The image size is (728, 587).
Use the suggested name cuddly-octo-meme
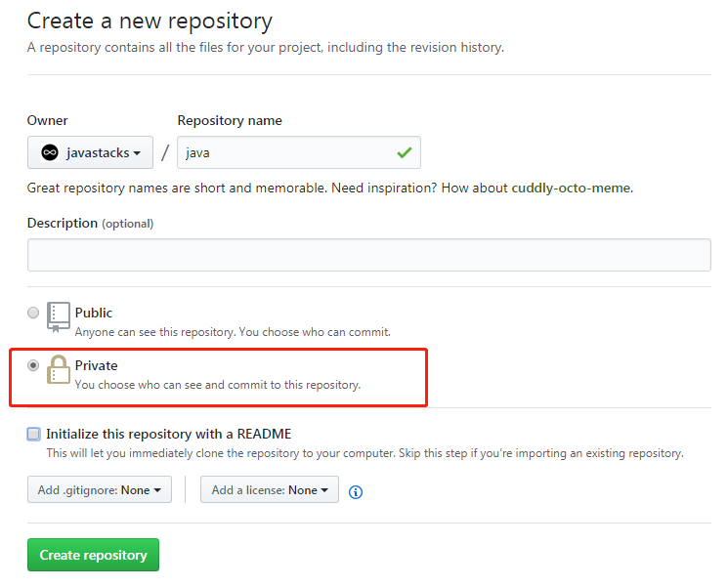[x=571, y=188]
